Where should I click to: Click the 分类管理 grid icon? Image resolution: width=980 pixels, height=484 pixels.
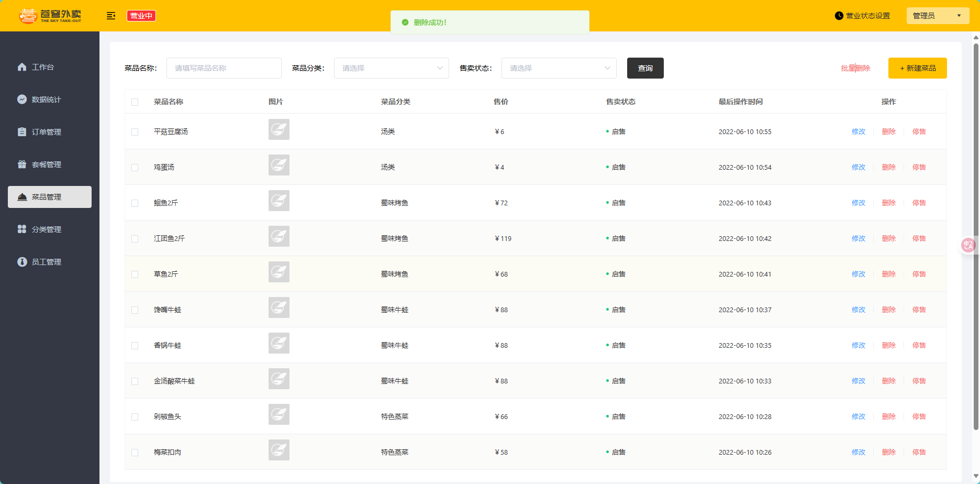tap(22, 229)
